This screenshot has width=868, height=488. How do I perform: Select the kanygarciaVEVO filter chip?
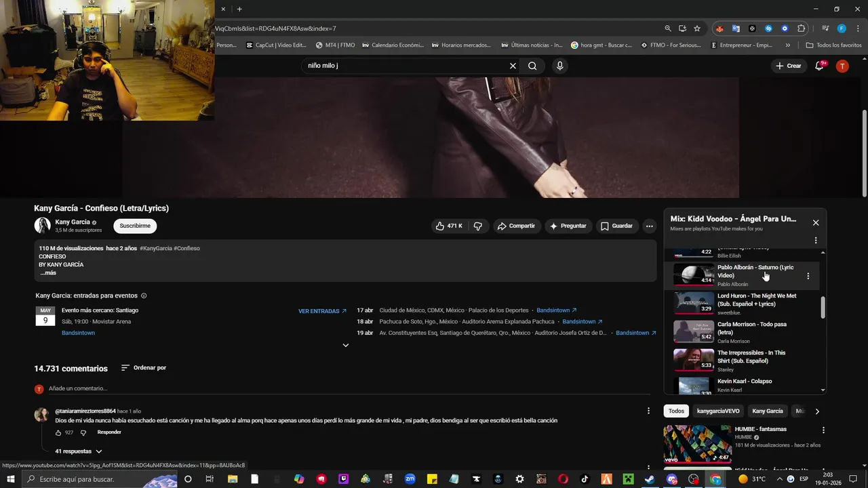pyautogui.click(x=718, y=411)
